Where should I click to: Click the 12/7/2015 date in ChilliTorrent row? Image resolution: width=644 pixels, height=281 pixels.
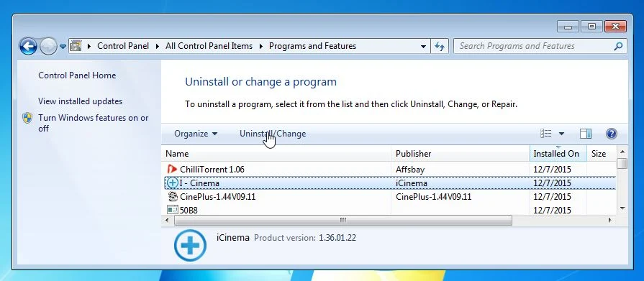(x=552, y=169)
